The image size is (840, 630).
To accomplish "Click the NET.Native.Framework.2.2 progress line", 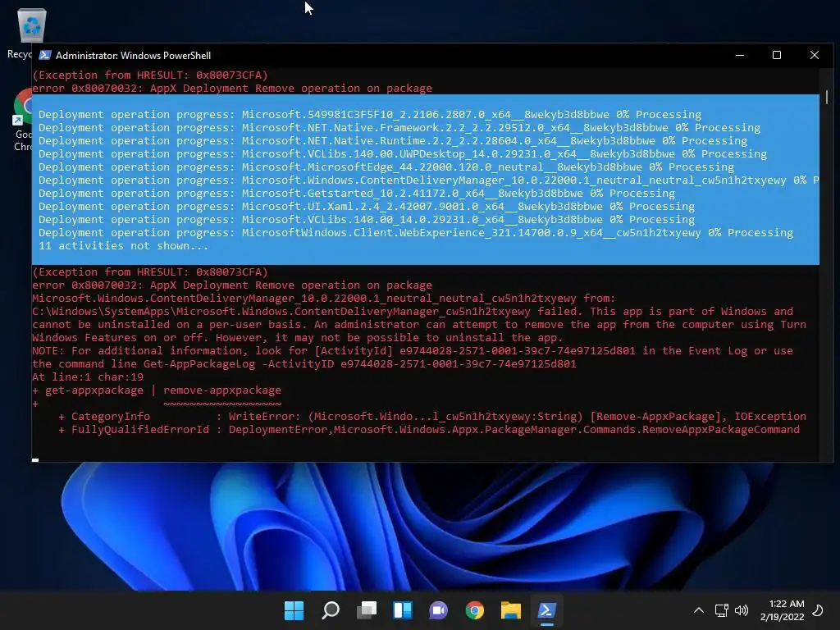I will [x=399, y=128].
